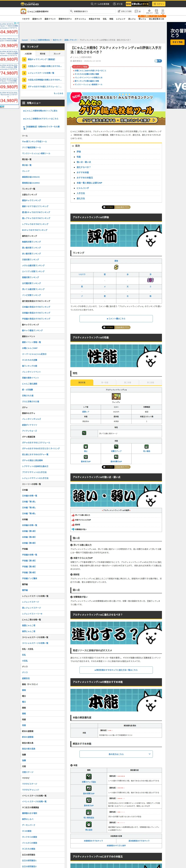
Task: Click ▶コメント欄はこちら button
Action: click(x=116, y=318)
